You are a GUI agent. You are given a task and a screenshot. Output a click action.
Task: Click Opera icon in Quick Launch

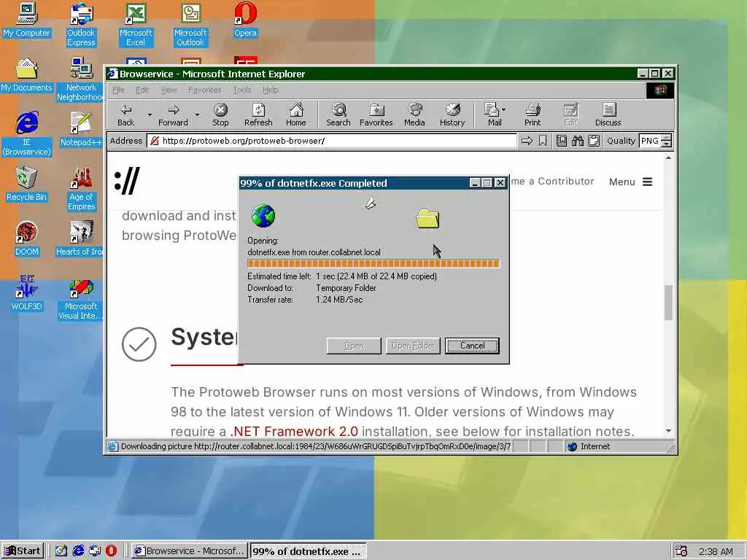tap(111, 551)
